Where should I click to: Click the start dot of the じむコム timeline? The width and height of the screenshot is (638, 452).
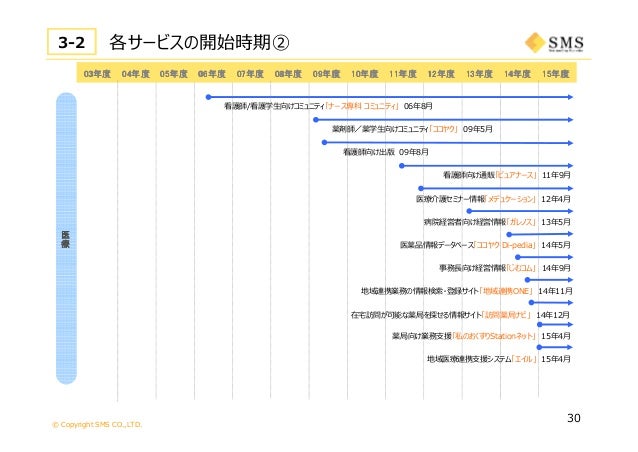pos(518,257)
